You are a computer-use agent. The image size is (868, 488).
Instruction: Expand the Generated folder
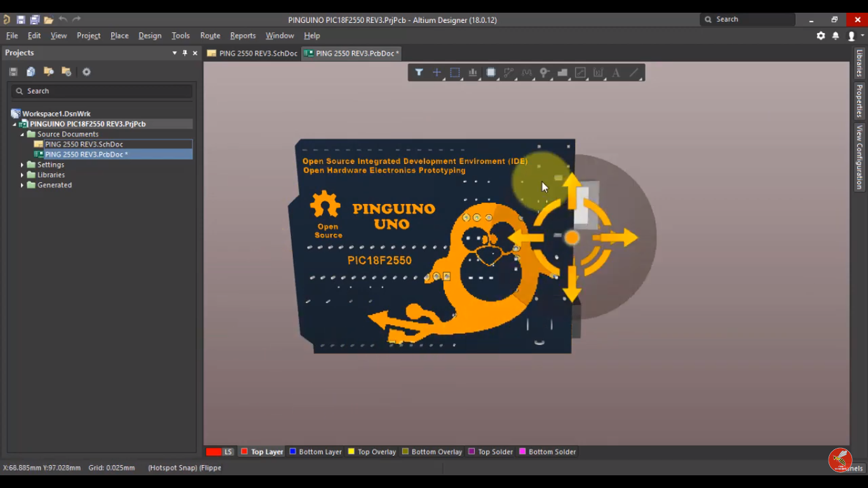(x=22, y=185)
